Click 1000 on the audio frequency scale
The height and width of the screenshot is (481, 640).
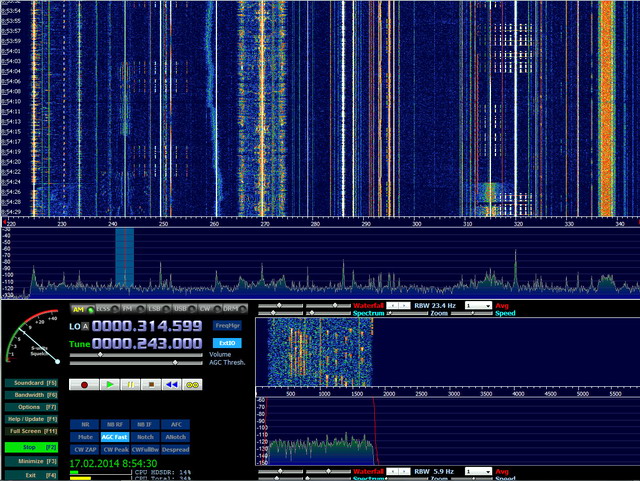(x=324, y=394)
